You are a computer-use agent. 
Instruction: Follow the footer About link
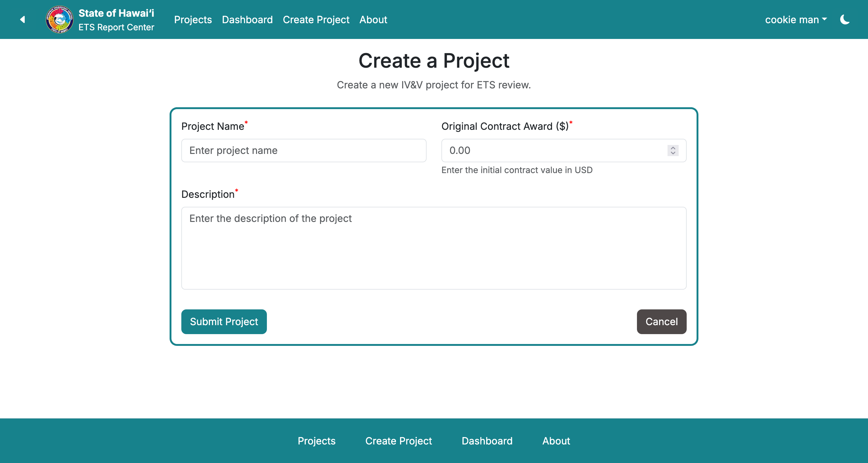click(x=556, y=441)
